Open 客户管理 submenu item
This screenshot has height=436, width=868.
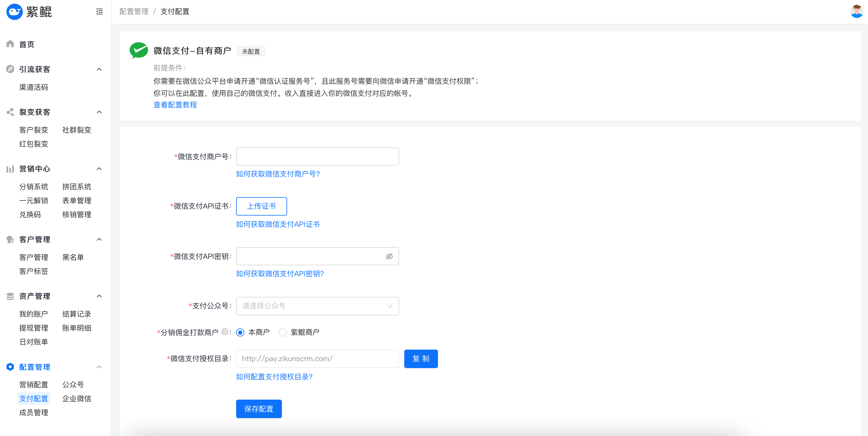click(34, 257)
